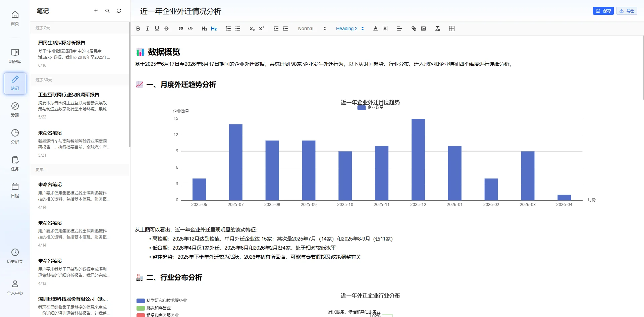
Task: Insert an image
Action: [423, 29]
